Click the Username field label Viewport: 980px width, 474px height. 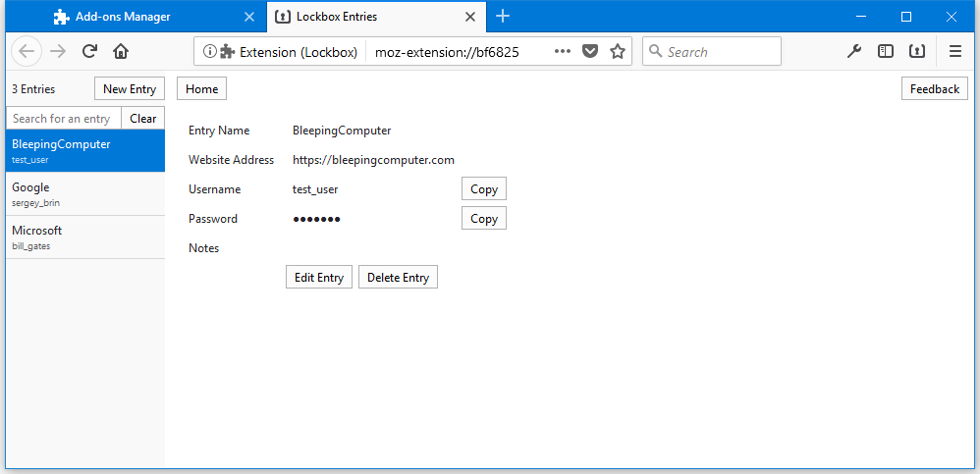[x=214, y=189]
